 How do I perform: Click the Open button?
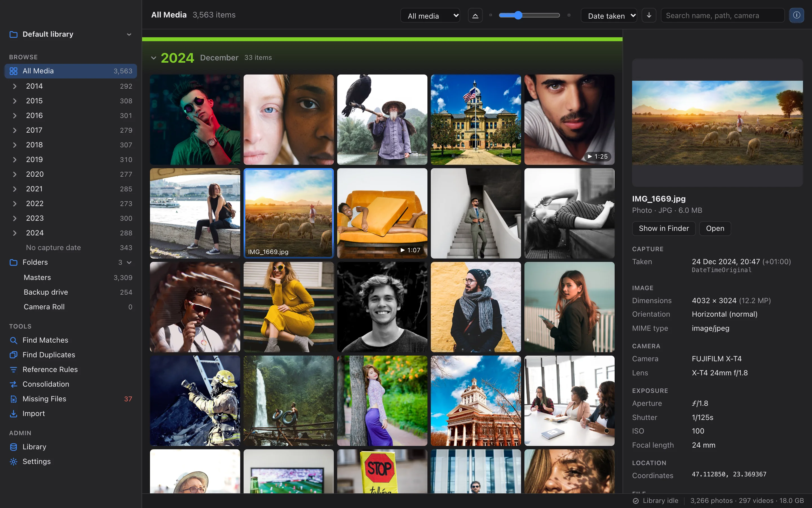pos(715,229)
